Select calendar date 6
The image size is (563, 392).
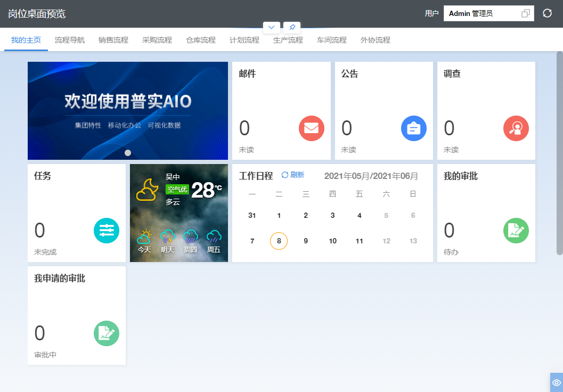click(x=413, y=215)
